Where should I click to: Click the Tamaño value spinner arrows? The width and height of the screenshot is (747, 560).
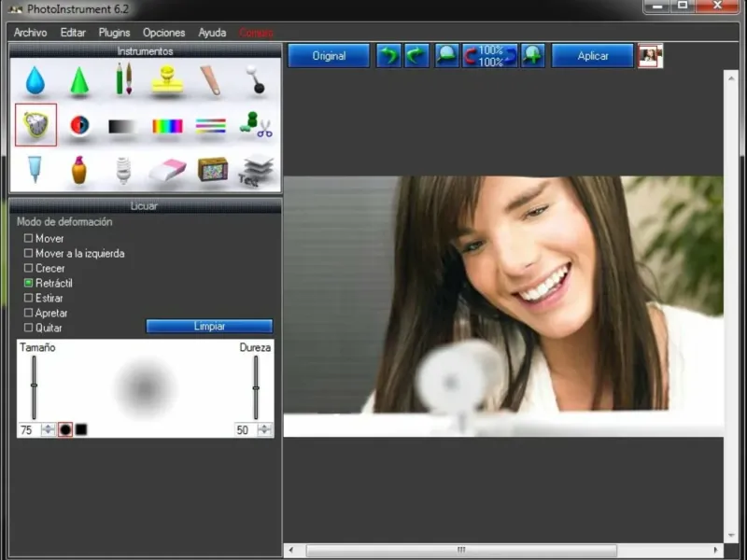pos(48,429)
